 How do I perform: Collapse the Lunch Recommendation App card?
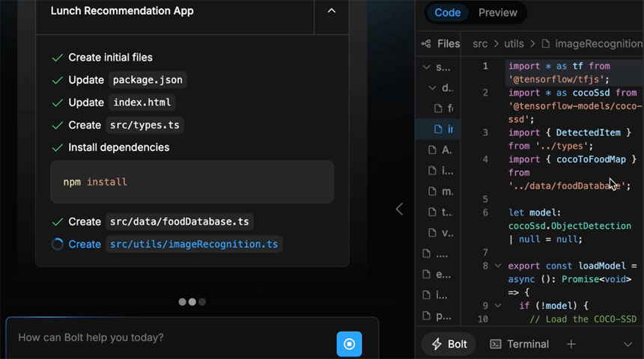tap(331, 11)
